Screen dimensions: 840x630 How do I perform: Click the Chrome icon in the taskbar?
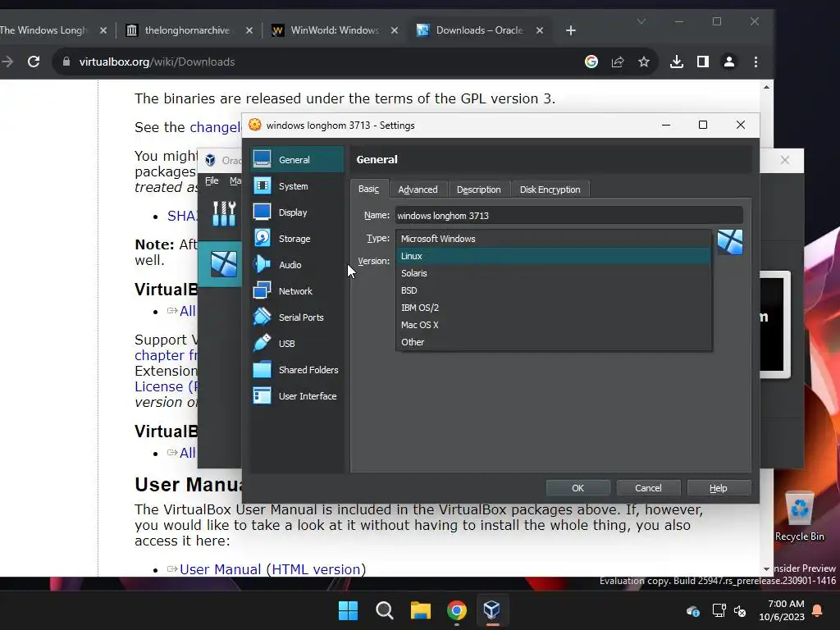(456, 610)
